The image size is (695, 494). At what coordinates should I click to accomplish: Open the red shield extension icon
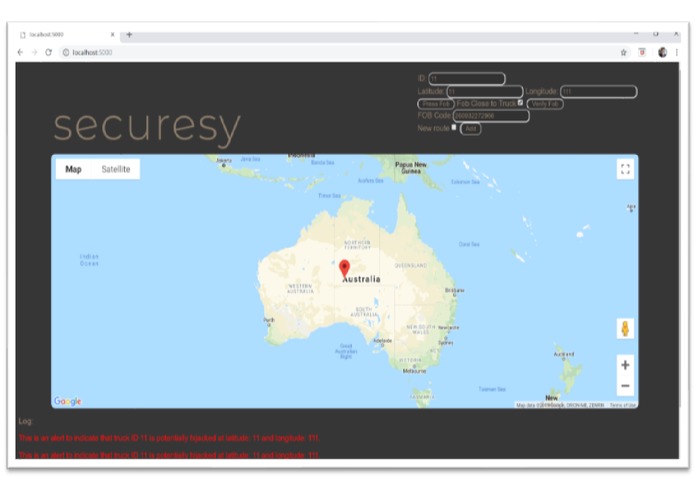(642, 52)
